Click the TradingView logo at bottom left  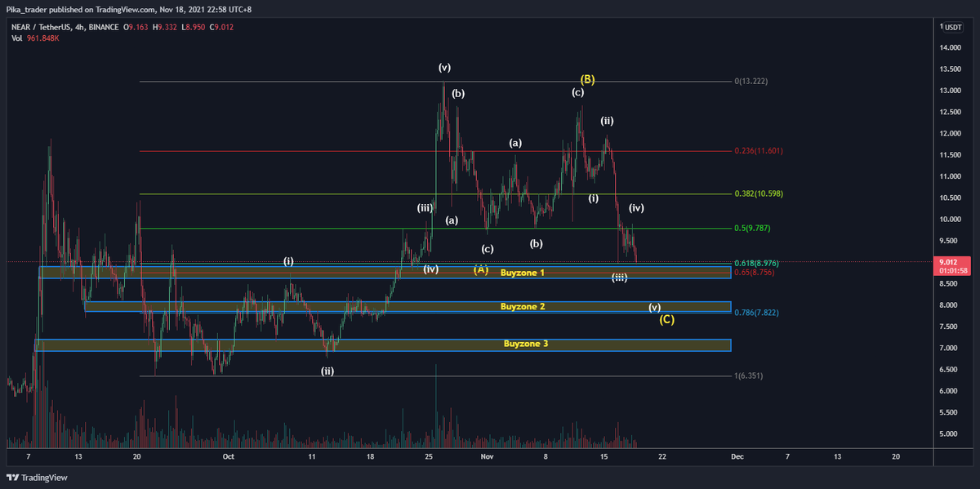[x=37, y=478]
